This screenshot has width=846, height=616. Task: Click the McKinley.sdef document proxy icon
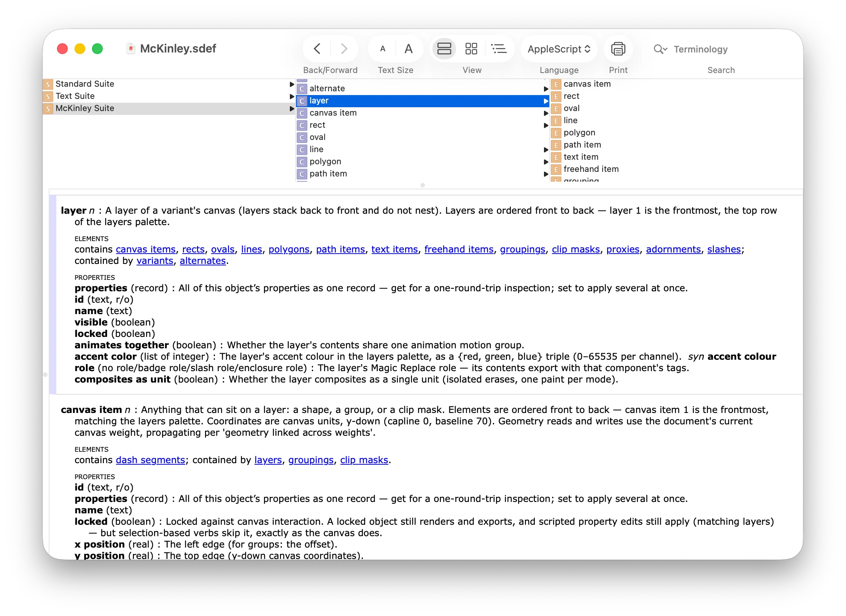(x=130, y=49)
